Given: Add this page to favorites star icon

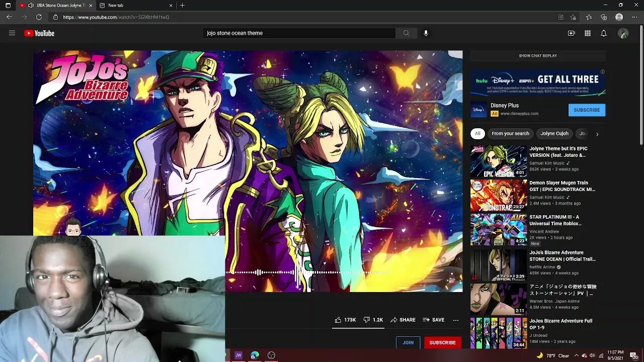Looking at the screenshot, I should click(573, 17).
